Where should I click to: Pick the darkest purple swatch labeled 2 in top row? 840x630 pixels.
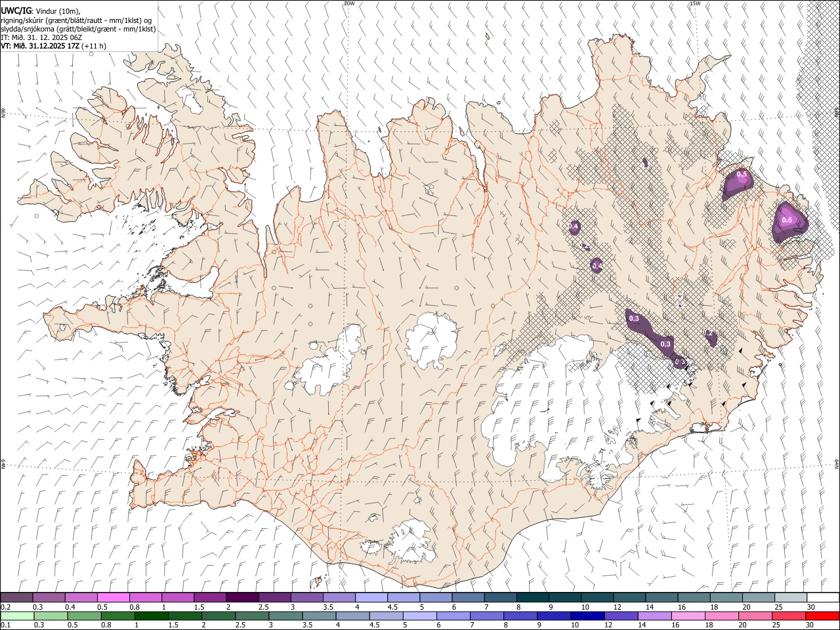tap(242, 598)
